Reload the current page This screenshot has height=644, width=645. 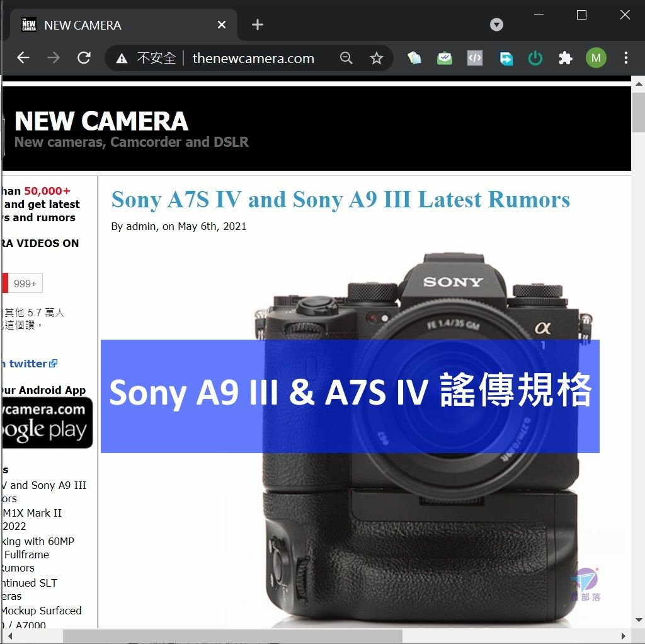point(84,57)
